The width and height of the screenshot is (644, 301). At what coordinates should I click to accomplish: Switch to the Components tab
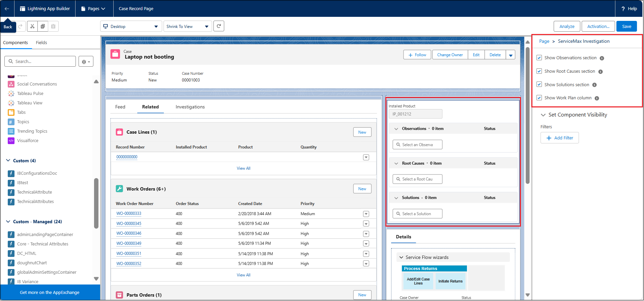(16, 43)
